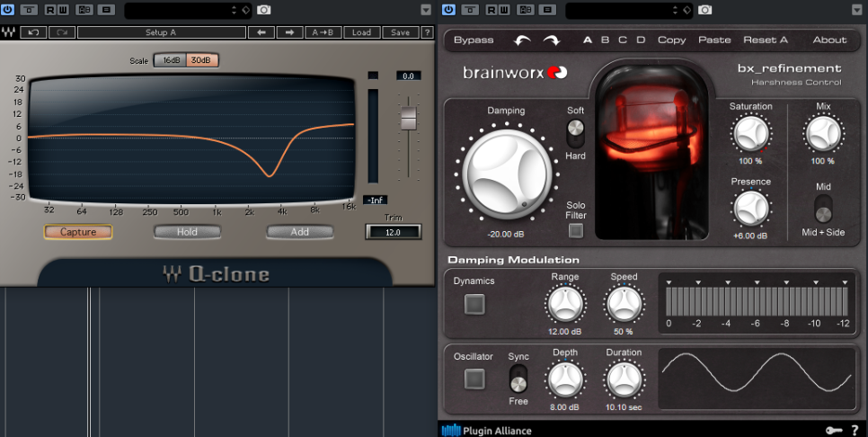Click Copy in bx_refinement toolbar
Viewport: 868px width, 437px height.
pyautogui.click(x=671, y=40)
